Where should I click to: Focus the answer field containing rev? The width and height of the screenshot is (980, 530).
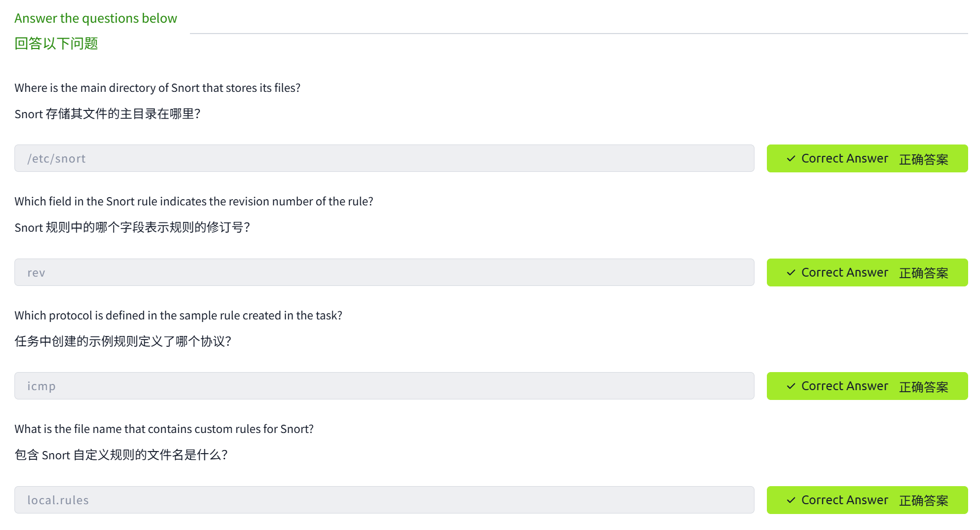pos(384,272)
